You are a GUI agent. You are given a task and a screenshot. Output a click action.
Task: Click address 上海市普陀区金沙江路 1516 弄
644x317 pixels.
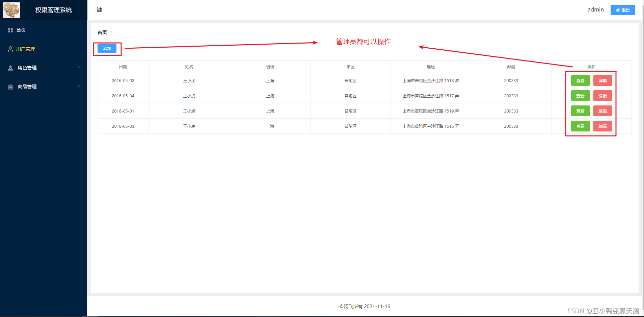tap(431, 126)
